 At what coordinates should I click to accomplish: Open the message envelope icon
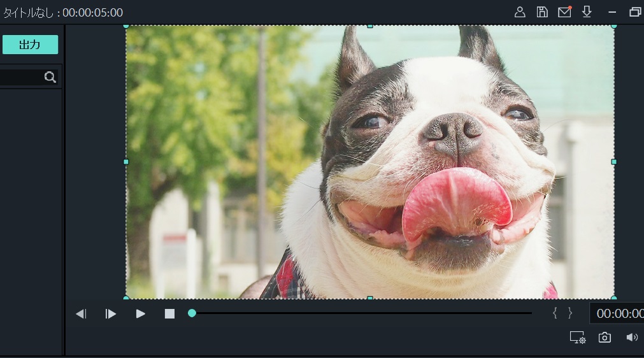click(x=564, y=12)
